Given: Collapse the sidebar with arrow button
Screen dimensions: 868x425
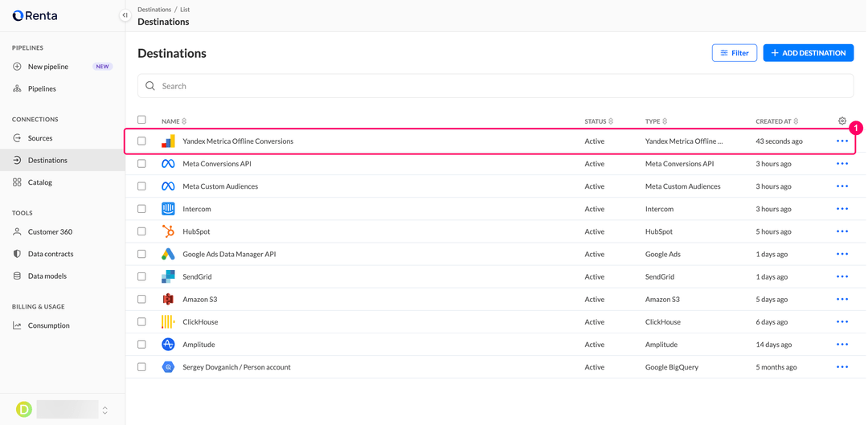Looking at the screenshot, I should (125, 15).
